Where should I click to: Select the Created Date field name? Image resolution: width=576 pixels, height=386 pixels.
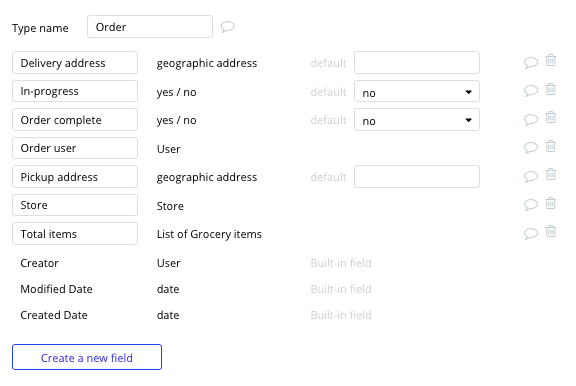click(54, 315)
